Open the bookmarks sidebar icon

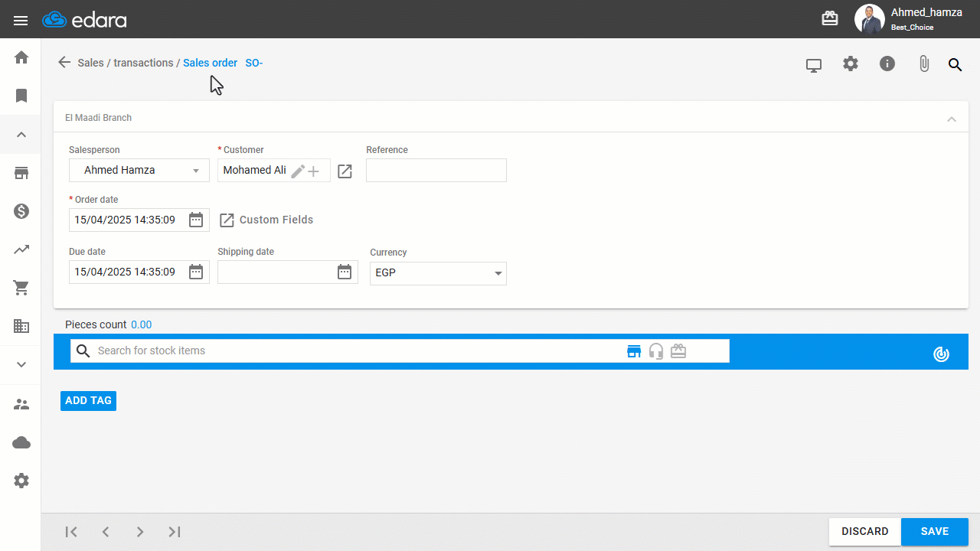[x=21, y=96]
